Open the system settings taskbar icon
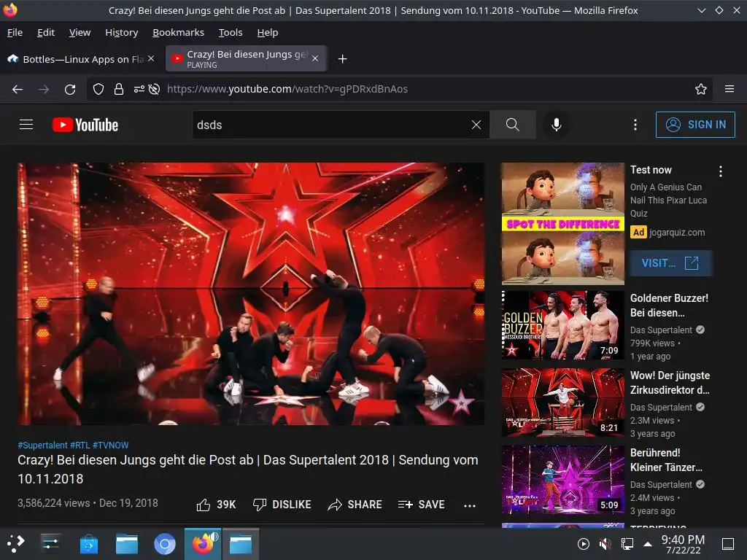 [50, 544]
